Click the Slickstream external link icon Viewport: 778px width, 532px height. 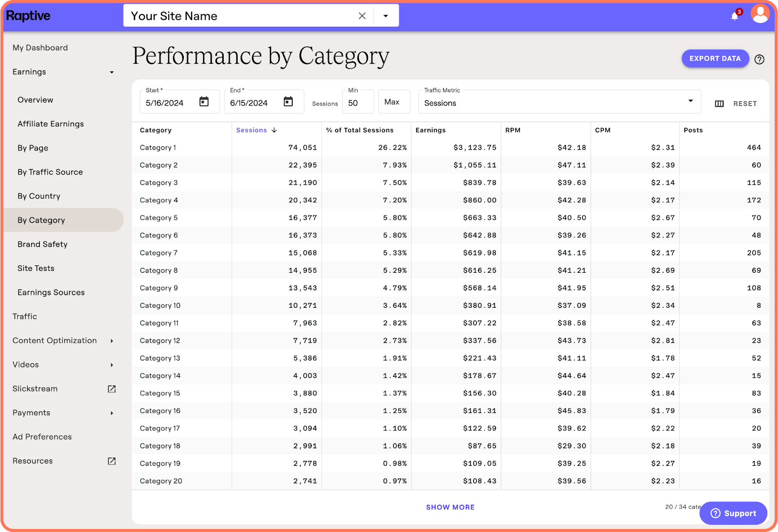[x=112, y=389]
